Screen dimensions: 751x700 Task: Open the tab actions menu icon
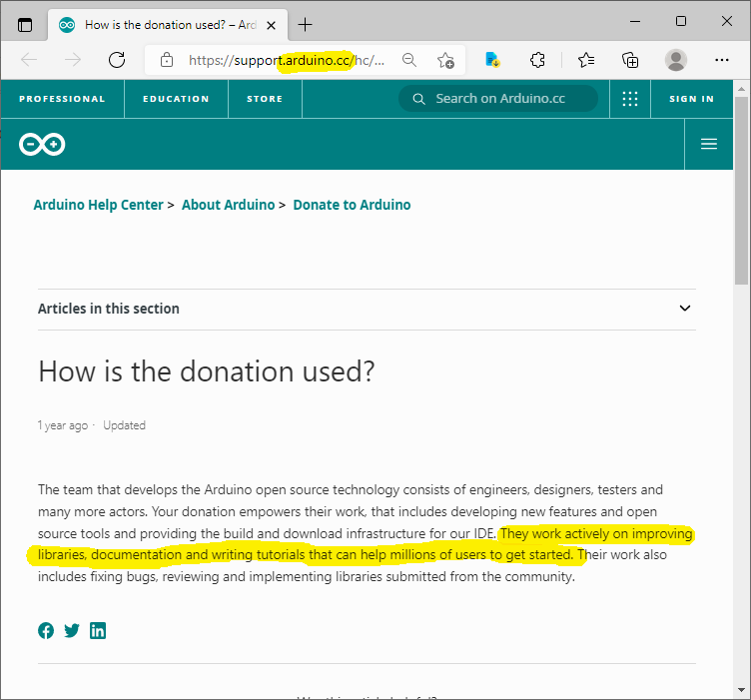[25, 24]
